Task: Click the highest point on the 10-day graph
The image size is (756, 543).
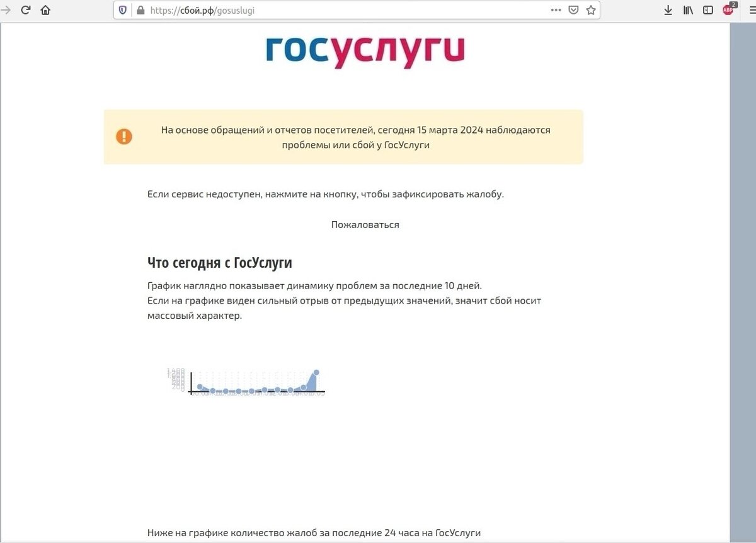Action: (x=316, y=372)
